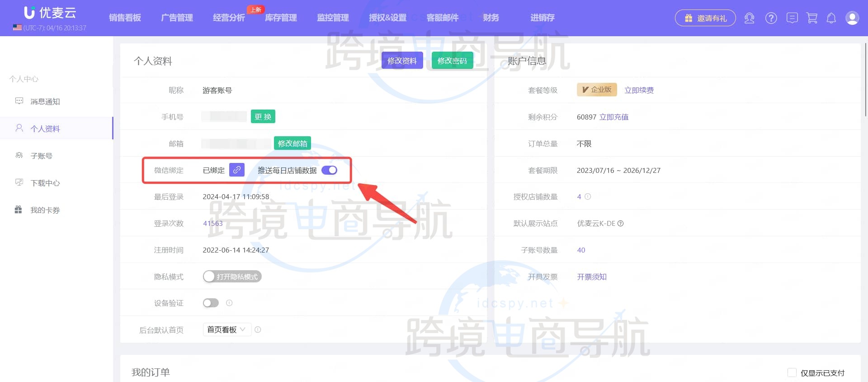Select 下载中心 in sidebar
This screenshot has height=382, width=868.
pyautogui.click(x=57, y=183)
